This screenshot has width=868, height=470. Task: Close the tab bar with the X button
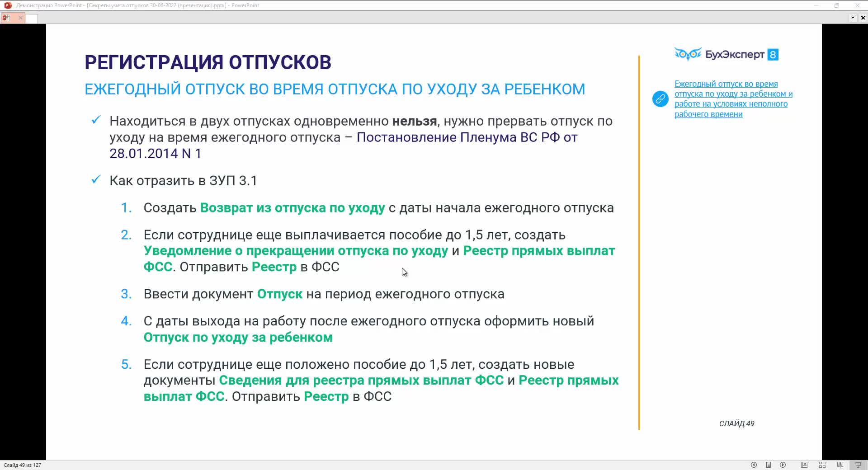pyautogui.click(x=863, y=18)
